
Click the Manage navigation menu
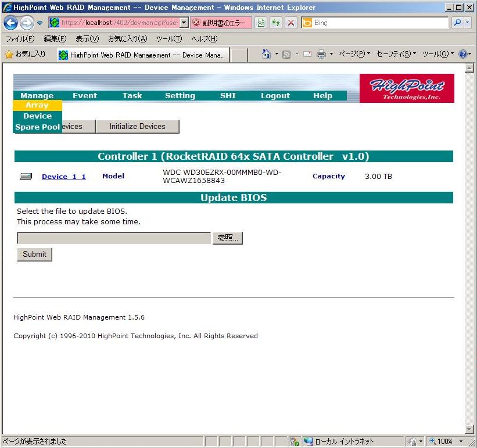pos(37,95)
